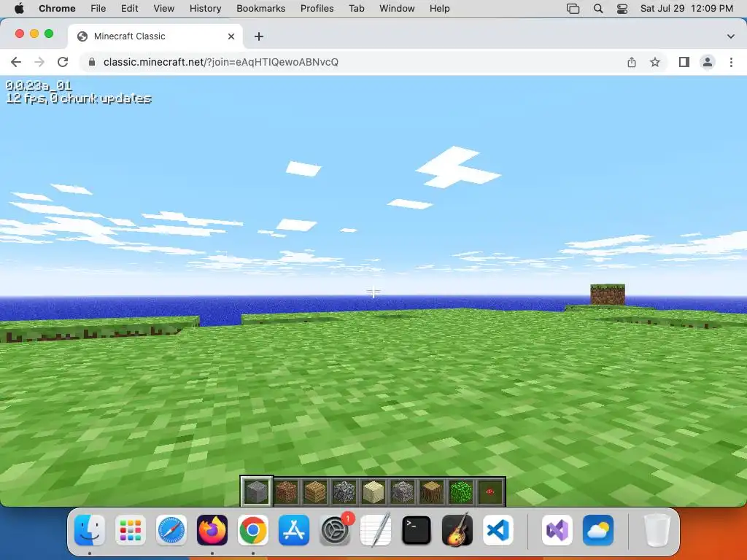Screen dimensions: 747x560
Task: View site information via the lock icon
Action: click(93, 62)
